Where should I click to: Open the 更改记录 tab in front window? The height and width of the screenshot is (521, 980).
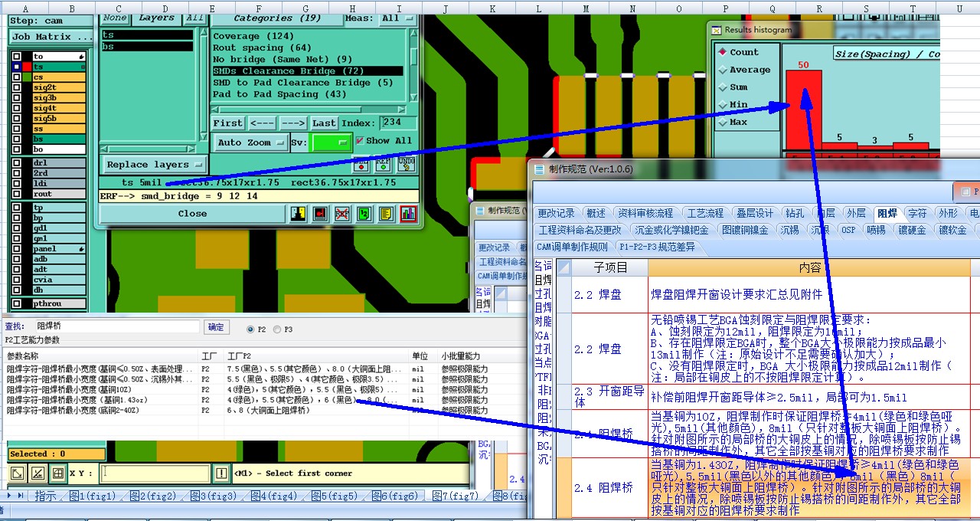[556, 213]
